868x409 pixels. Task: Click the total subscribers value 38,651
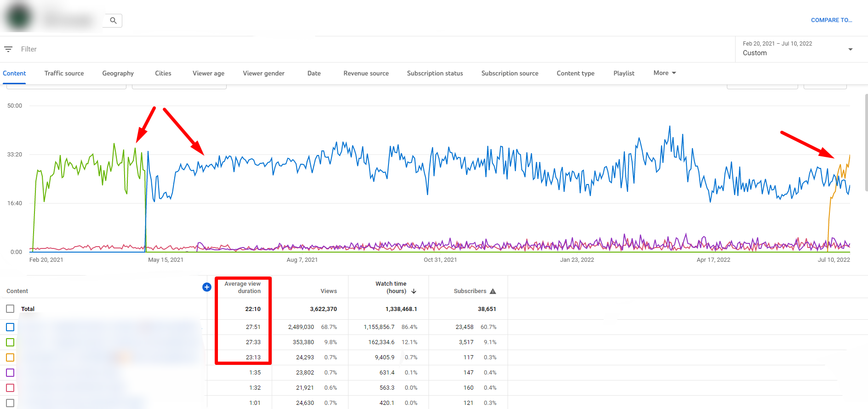(487, 309)
